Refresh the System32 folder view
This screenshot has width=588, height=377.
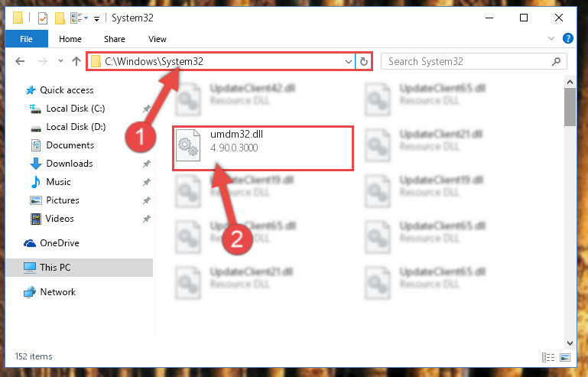[364, 61]
